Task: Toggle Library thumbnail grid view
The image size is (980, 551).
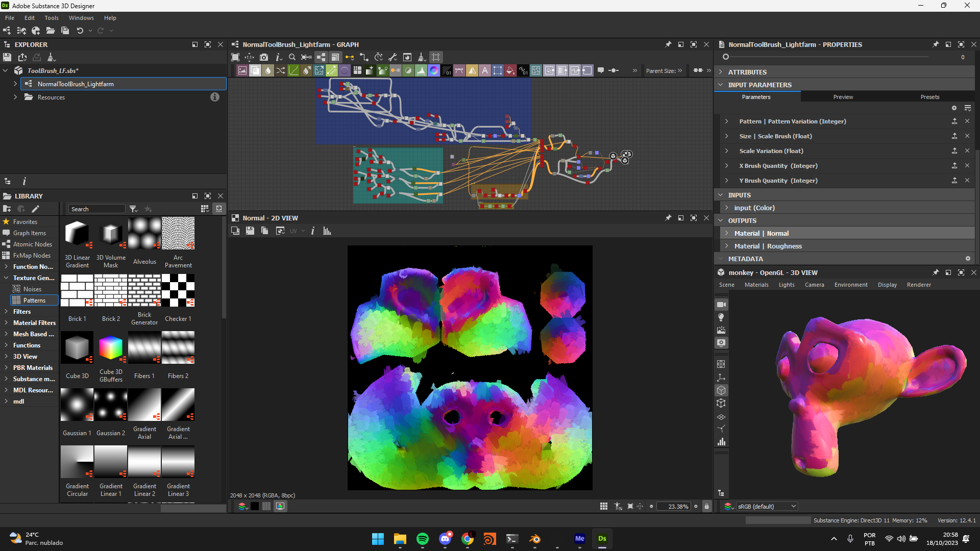Action: [205, 209]
